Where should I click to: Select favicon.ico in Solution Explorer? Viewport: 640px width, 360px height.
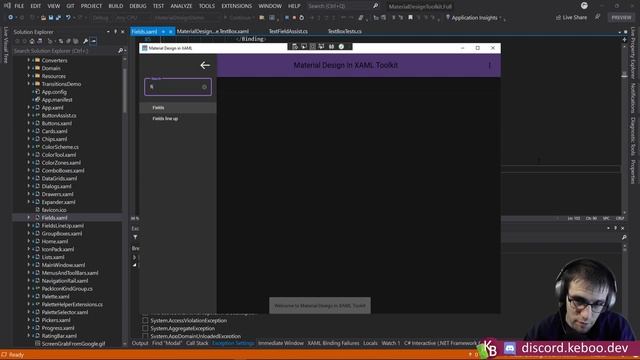[x=54, y=210]
